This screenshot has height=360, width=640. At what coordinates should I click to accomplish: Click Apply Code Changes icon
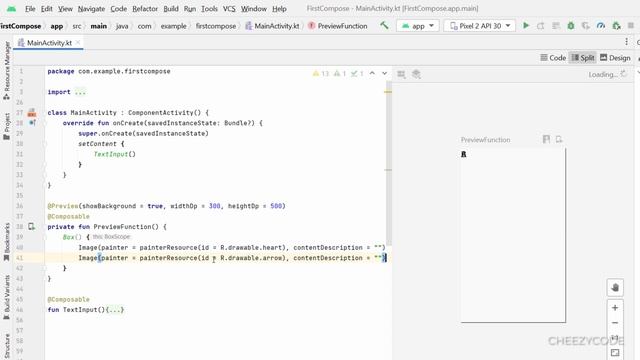556,26
